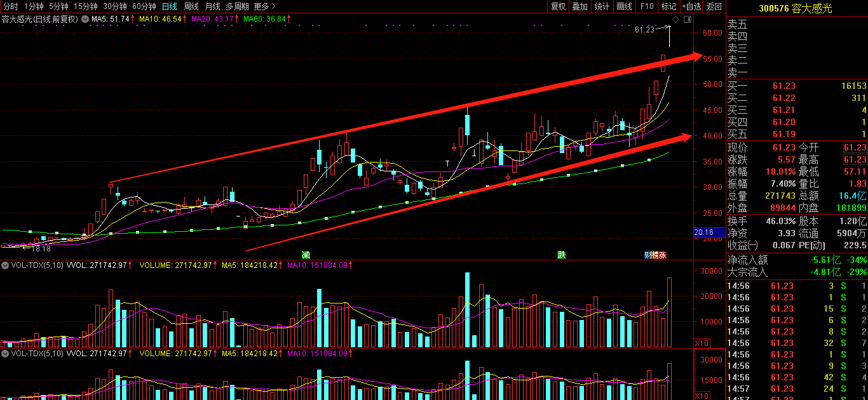This screenshot has width=868, height=400.
Task: Click the 换手 46.03% turnover value
Action: (x=780, y=221)
